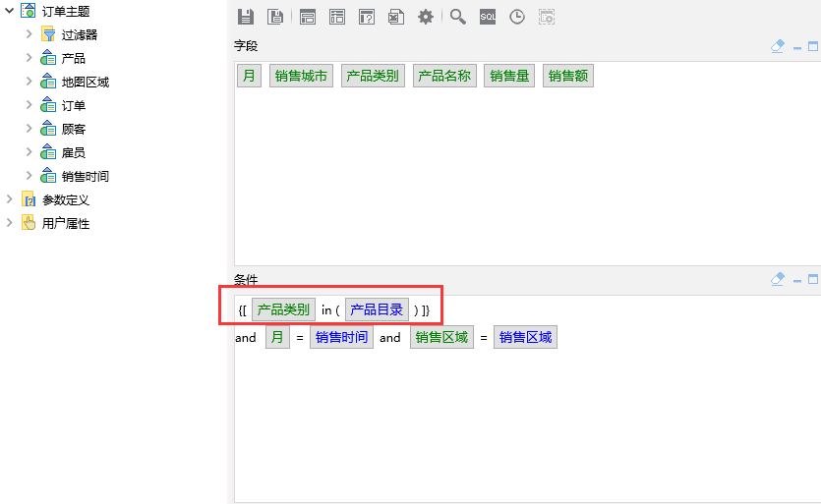The height and width of the screenshot is (504, 821).
Task: Click the blue 销售区域 parameter chip
Action: click(x=525, y=337)
